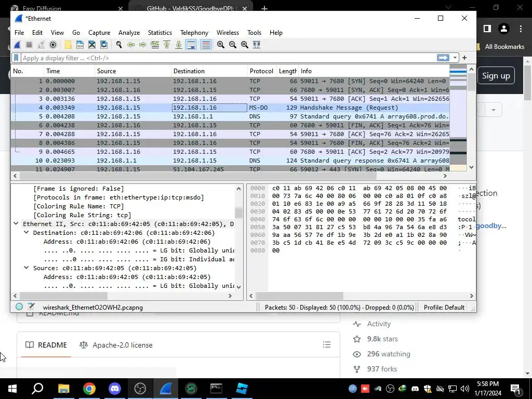Open the Go menu
Screen dimensions: 532x399
(76, 33)
